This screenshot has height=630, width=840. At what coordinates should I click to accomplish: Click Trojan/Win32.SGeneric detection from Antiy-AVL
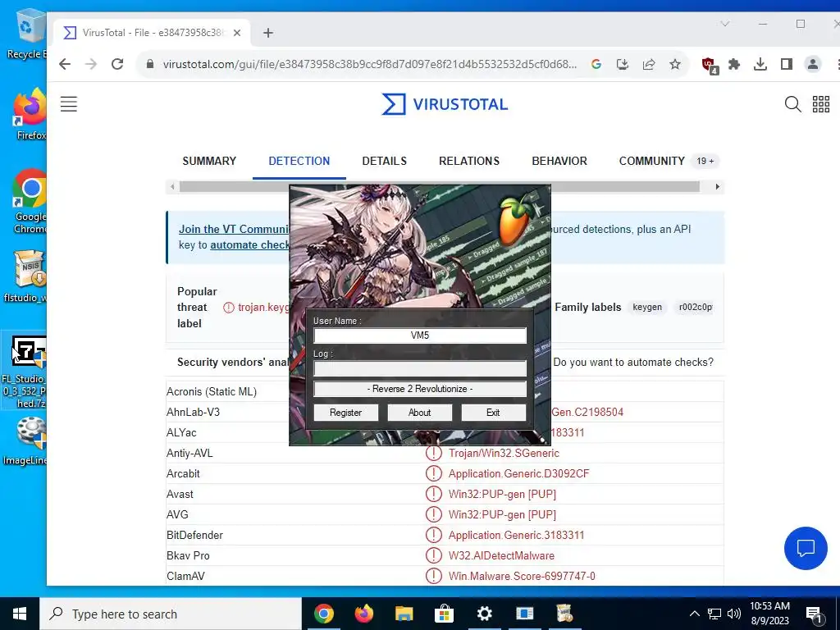pyautogui.click(x=504, y=453)
